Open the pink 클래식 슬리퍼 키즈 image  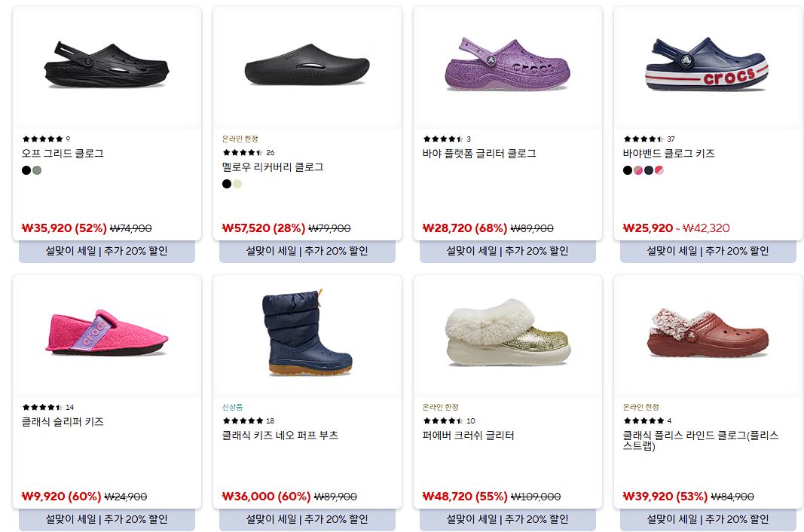(x=107, y=332)
